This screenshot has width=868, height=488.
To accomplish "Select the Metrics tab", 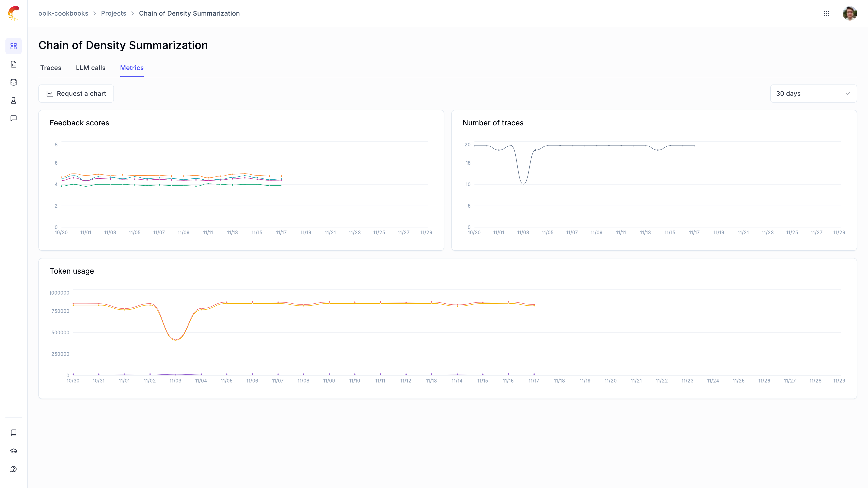I will pyautogui.click(x=132, y=68).
